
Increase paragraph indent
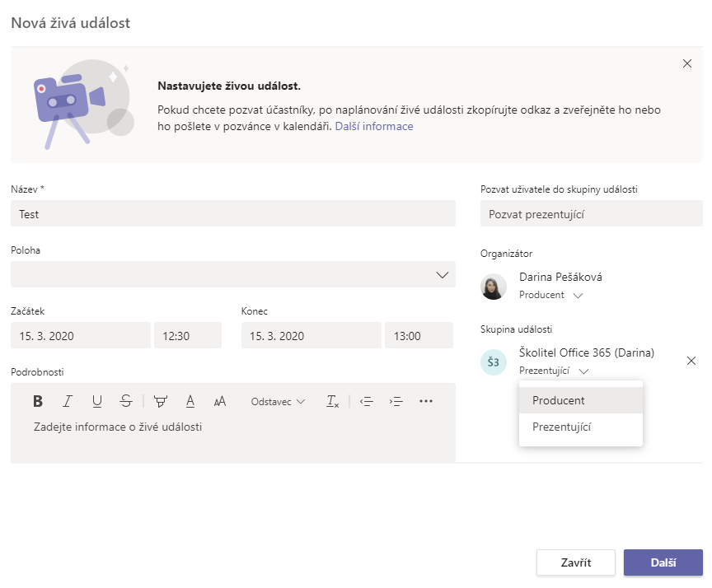click(396, 401)
